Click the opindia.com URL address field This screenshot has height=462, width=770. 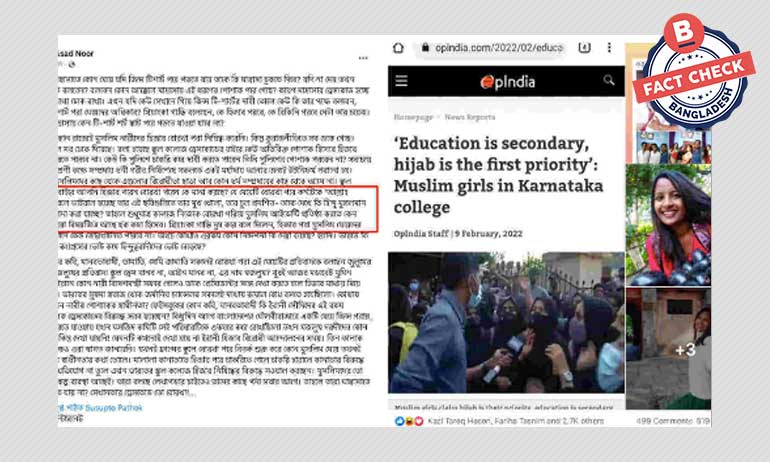[492, 48]
